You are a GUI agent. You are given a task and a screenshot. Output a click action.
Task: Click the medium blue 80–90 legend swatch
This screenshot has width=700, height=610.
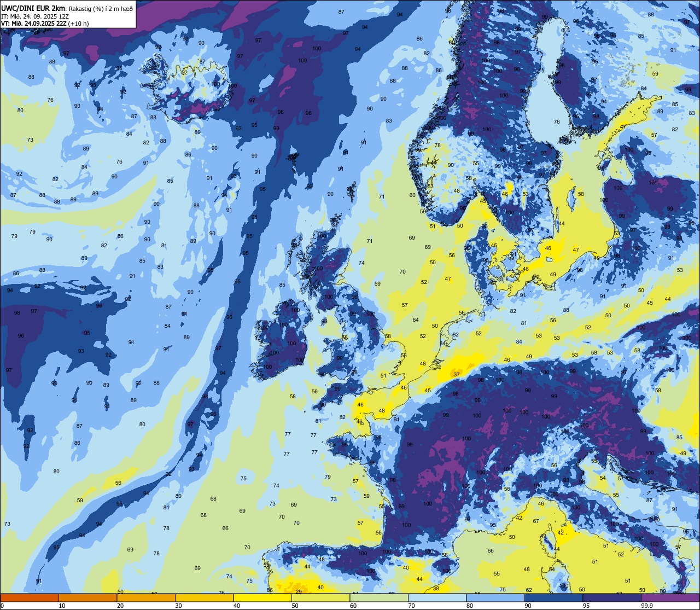click(x=495, y=597)
